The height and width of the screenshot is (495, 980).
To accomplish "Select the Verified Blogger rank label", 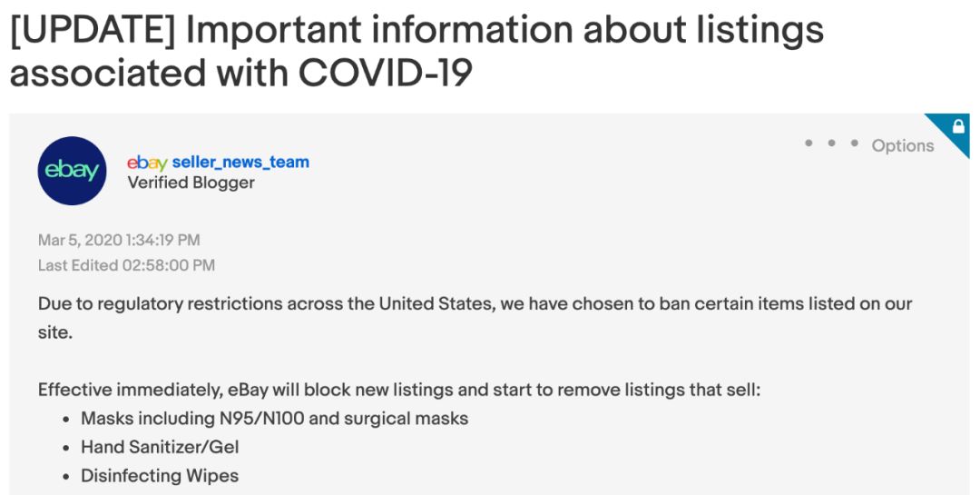I will (191, 183).
